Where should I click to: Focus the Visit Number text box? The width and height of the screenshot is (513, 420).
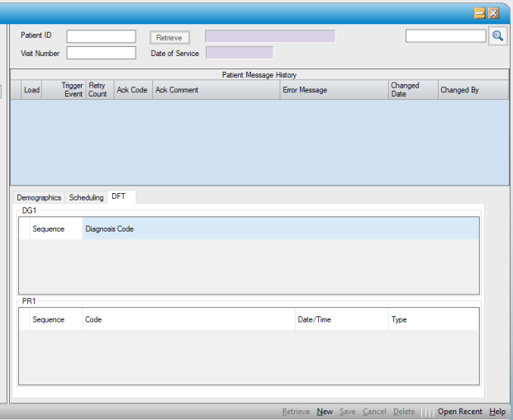click(101, 53)
